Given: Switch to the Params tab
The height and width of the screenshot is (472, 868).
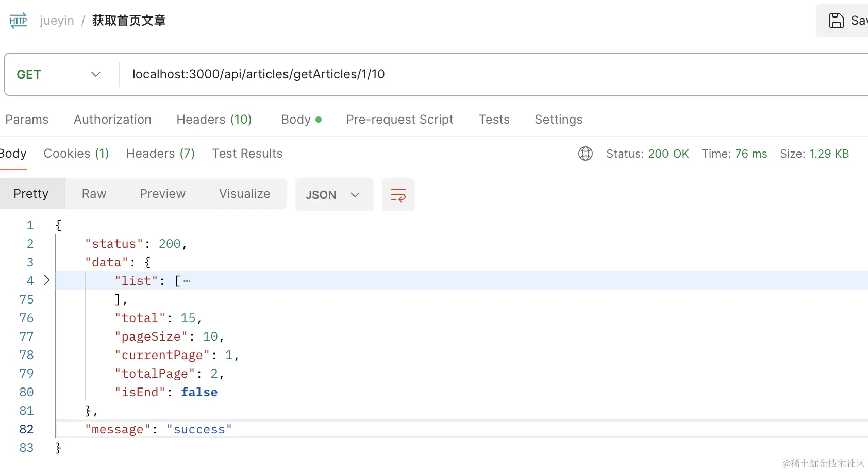Looking at the screenshot, I should coord(27,120).
